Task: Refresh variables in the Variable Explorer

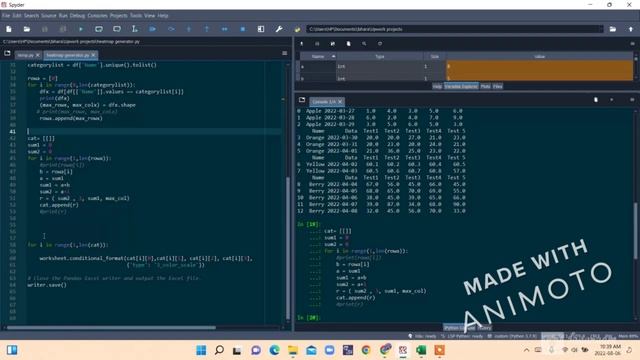Action: 380,44
